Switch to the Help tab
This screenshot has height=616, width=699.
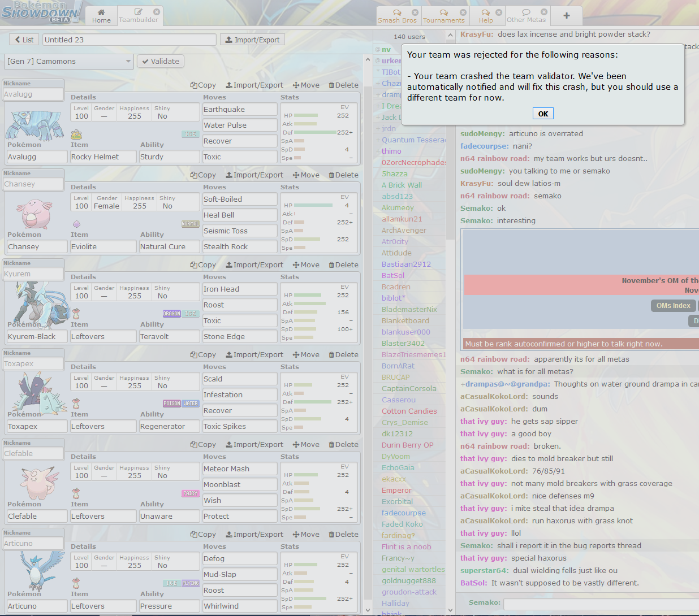tap(486, 16)
